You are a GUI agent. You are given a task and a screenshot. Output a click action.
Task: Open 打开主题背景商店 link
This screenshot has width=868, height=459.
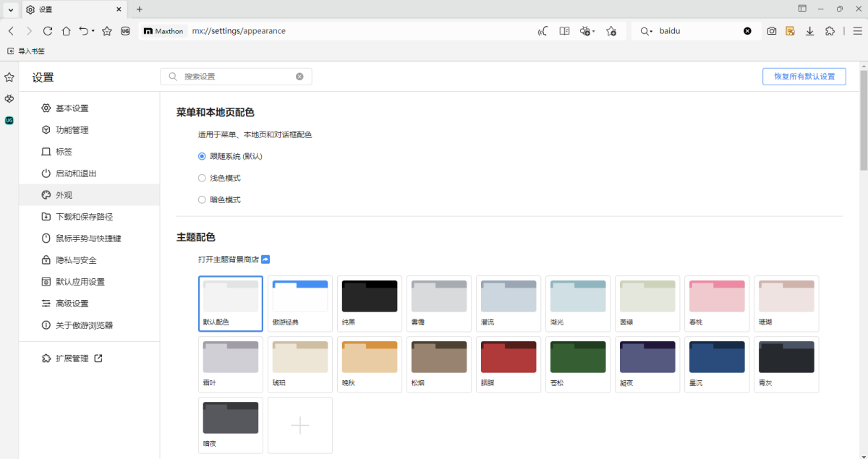tap(229, 258)
